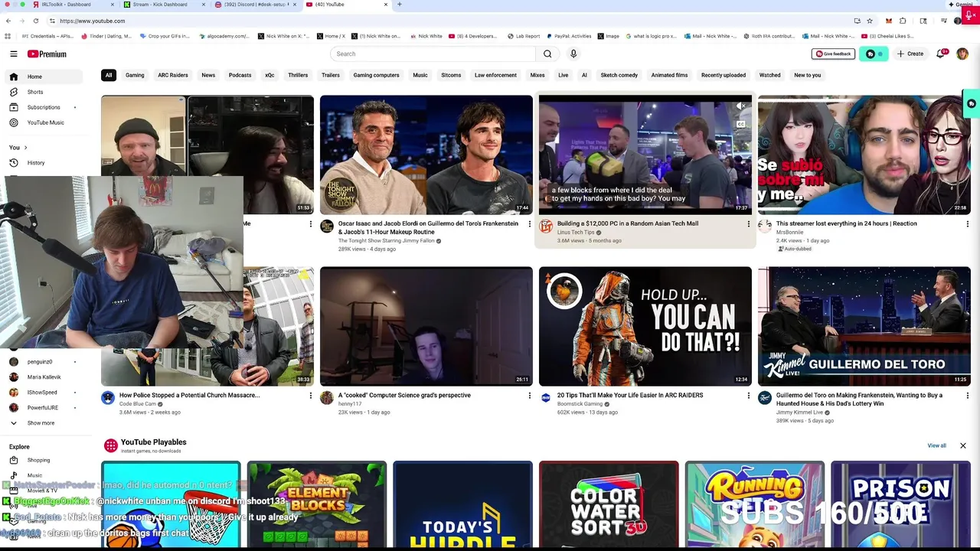Select the News filter chip
The width and height of the screenshot is (980, 551).
(208, 75)
